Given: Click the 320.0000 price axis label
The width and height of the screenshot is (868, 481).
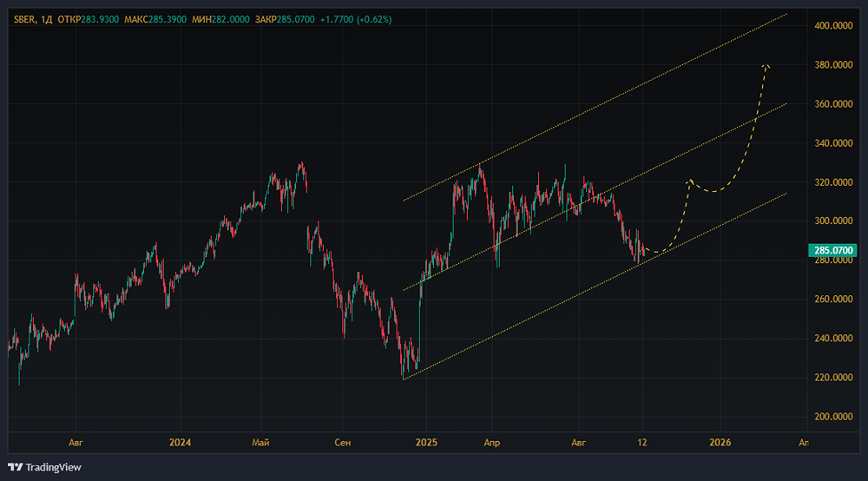Looking at the screenshot, I should click(x=833, y=182).
